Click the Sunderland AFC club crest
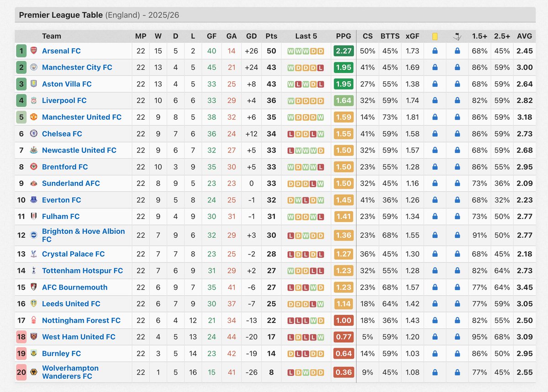 point(34,183)
